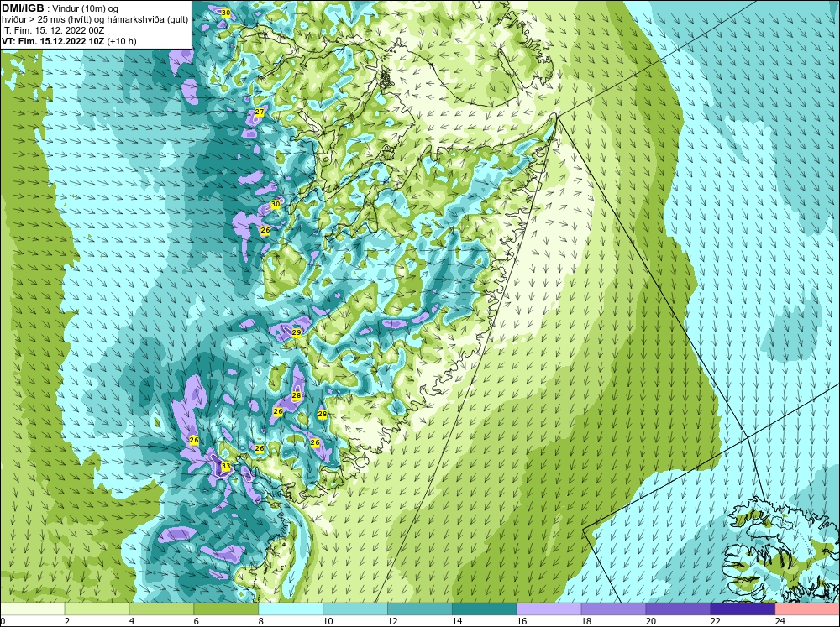Click the legend scale value 4
This screenshot has height=627, width=840.
(132, 621)
